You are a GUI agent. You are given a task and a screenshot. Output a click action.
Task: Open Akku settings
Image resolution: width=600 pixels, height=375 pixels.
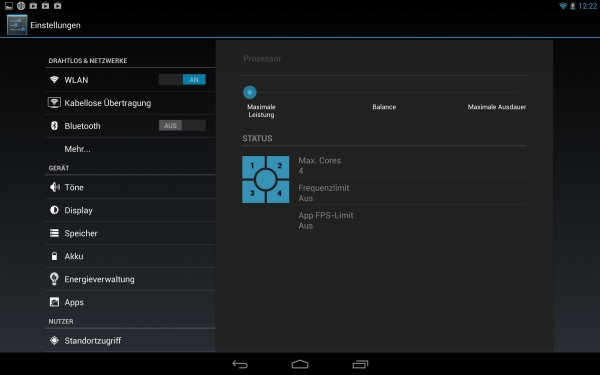pos(130,256)
